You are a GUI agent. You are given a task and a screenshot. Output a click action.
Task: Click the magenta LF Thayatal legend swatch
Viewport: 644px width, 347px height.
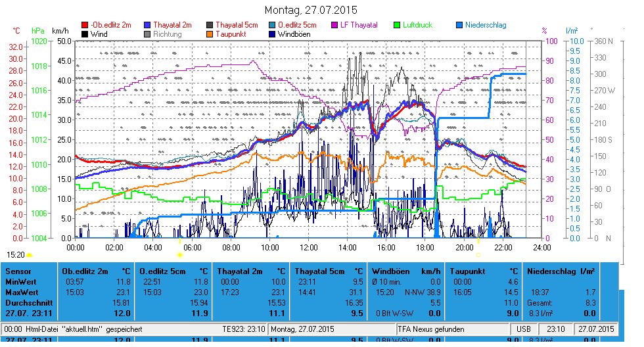[x=334, y=25]
